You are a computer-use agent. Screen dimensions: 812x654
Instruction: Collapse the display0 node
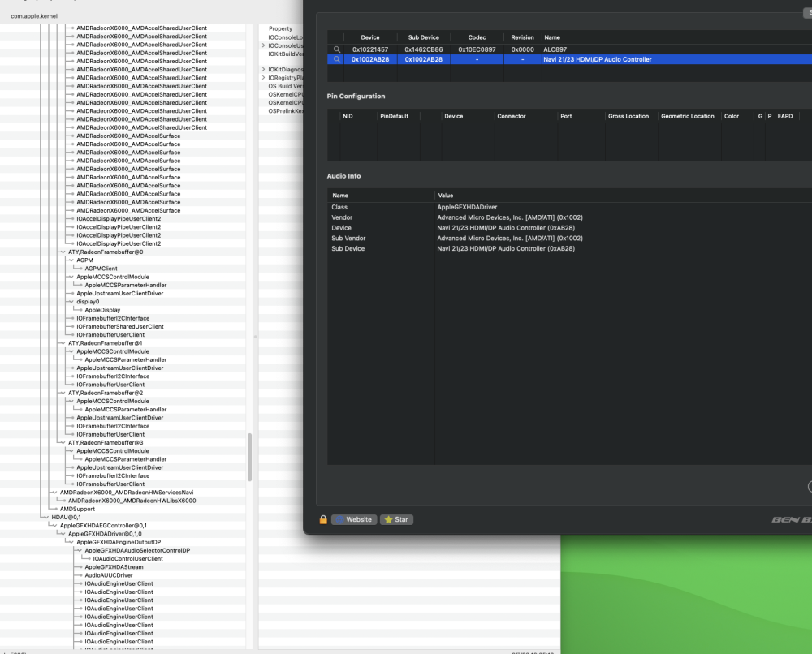point(71,302)
